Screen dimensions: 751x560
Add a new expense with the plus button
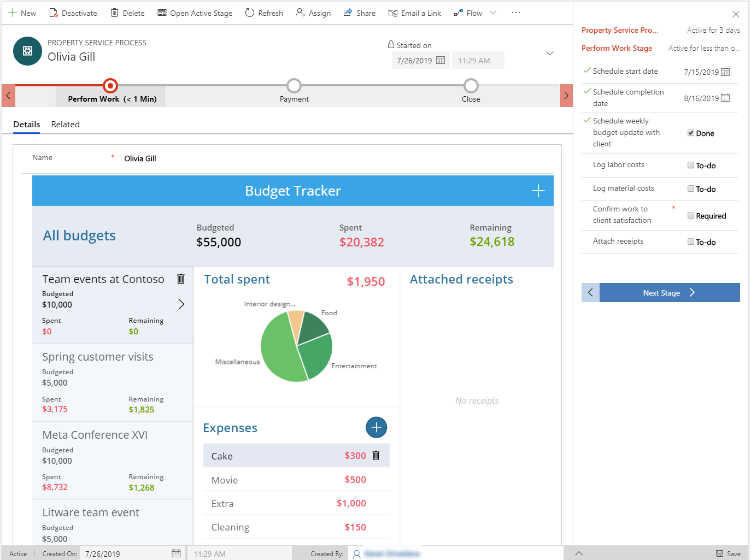pos(376,427)
